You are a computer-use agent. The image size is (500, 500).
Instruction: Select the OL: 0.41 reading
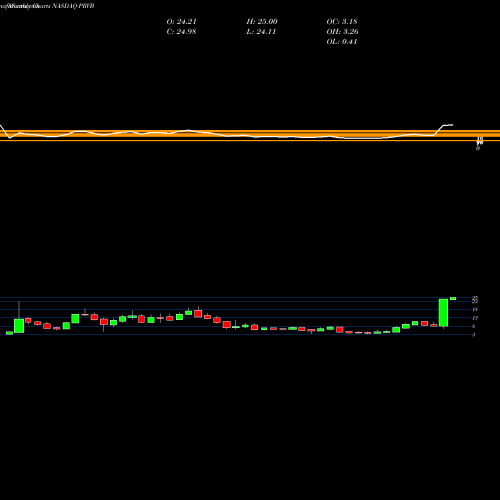tap(342, 42)
